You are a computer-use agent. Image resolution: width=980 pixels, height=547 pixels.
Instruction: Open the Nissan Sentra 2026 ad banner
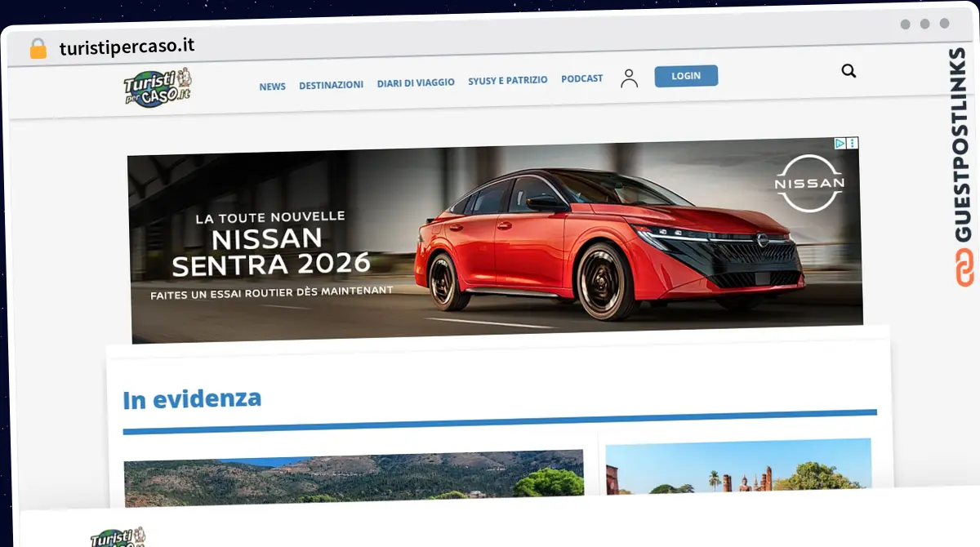tap(495, 240)
